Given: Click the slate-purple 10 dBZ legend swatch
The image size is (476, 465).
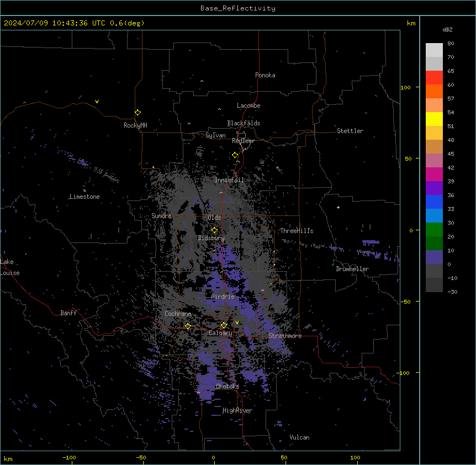Looking at the screenshot, I should pyautogui.click(x=434, y=257).
